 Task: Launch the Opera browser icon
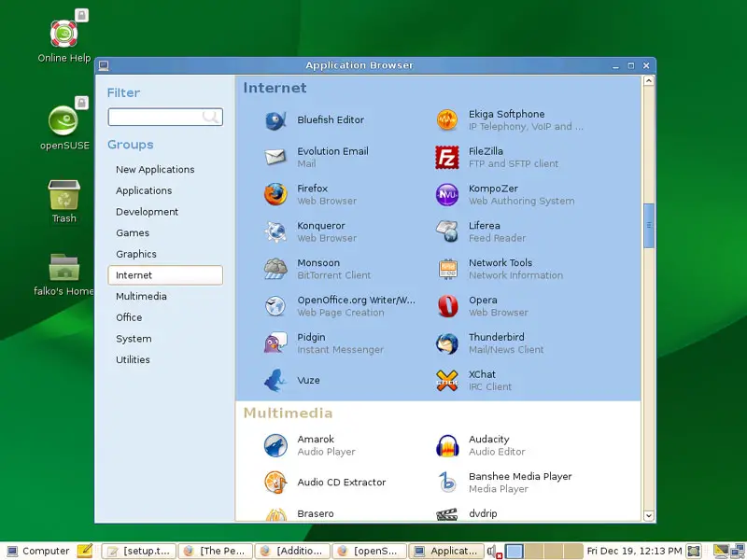tap(447, 306)
